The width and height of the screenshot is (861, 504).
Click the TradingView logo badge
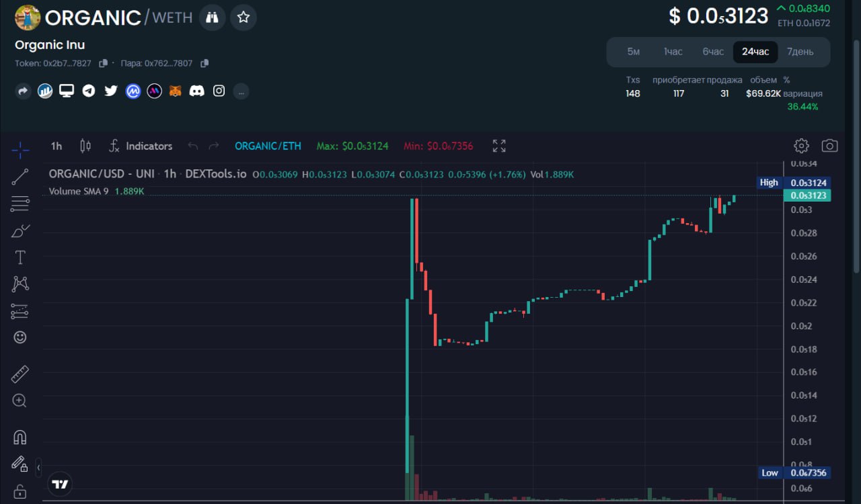pyautogui.click(x=61, y=484)
